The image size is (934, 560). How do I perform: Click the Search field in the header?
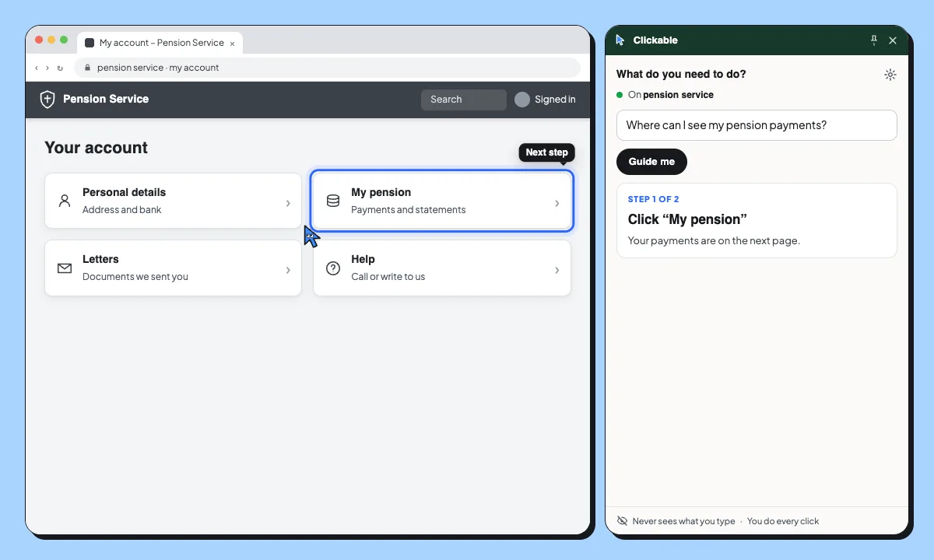[464, 100]
